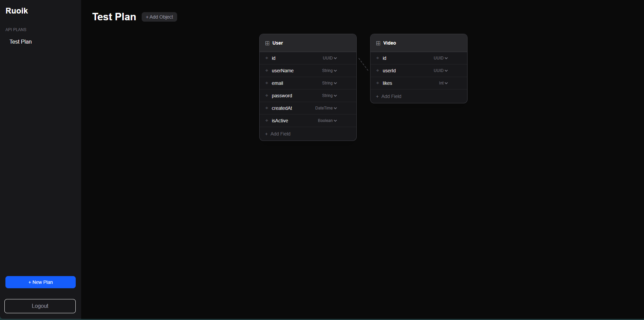
Task: Click Logout at the bottom
Action: coord(40,306)
